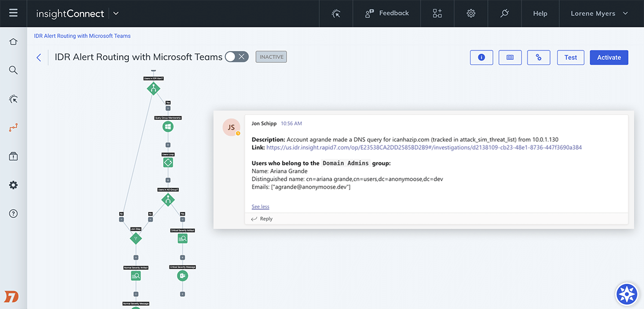Click the Emails agrande@anonymoose.dev line
The height and width of the screenshot is (309, 644).
(301, 187)
